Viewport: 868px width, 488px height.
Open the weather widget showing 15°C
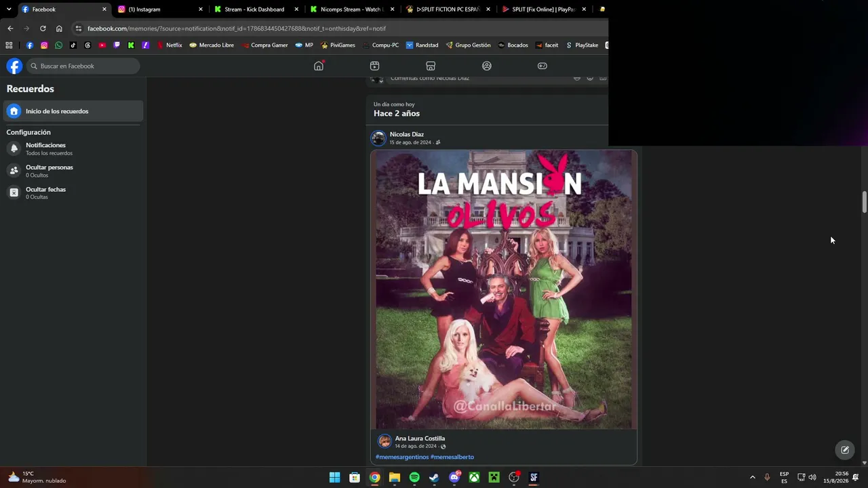click(x=37, y=477)
